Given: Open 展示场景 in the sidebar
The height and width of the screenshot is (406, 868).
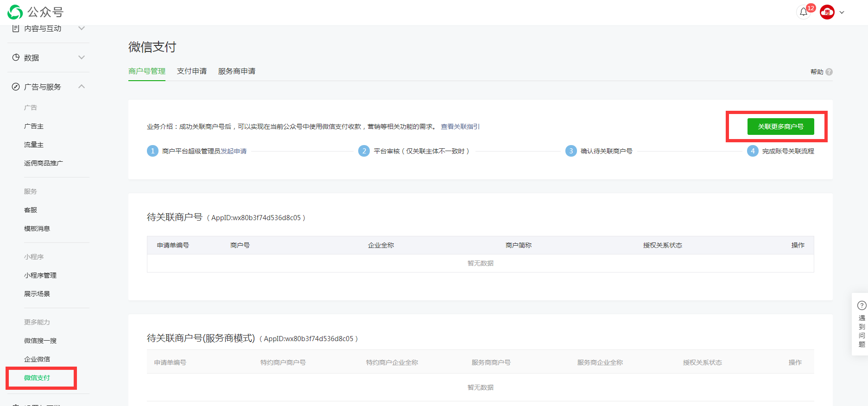Looking at the screenshot, I should pyautogui.click(x=37, y=294).
